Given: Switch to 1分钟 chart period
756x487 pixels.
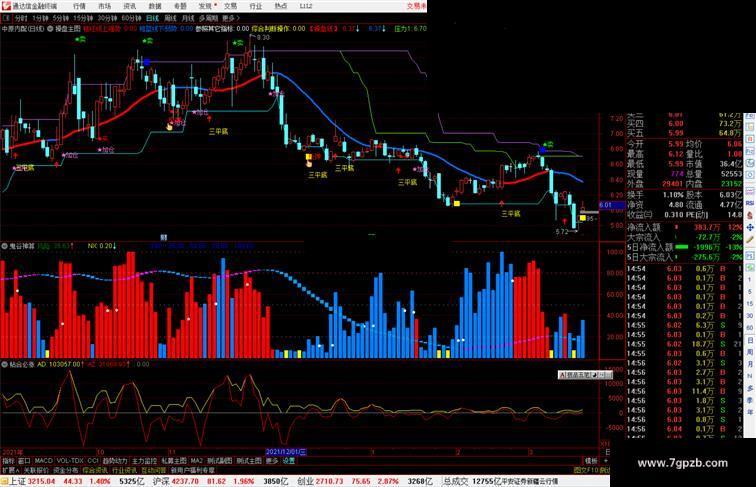Looking at the screenshot, I should (40, 18).
